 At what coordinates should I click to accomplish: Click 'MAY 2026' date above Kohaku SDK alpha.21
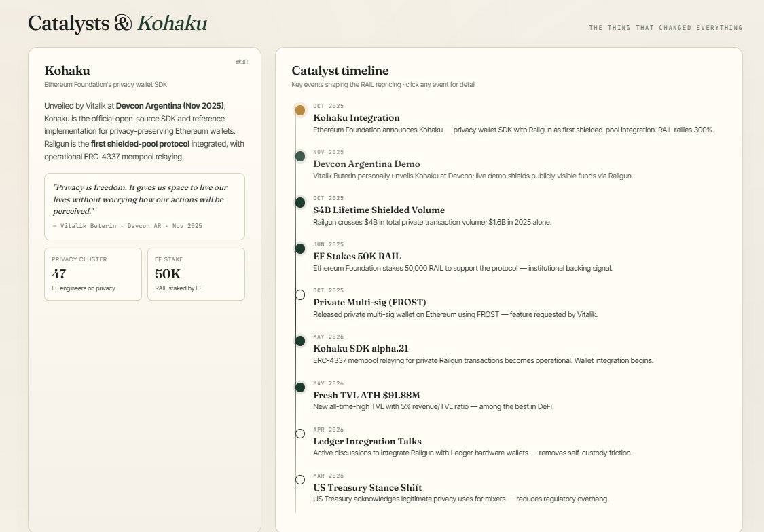click(329, 337)
